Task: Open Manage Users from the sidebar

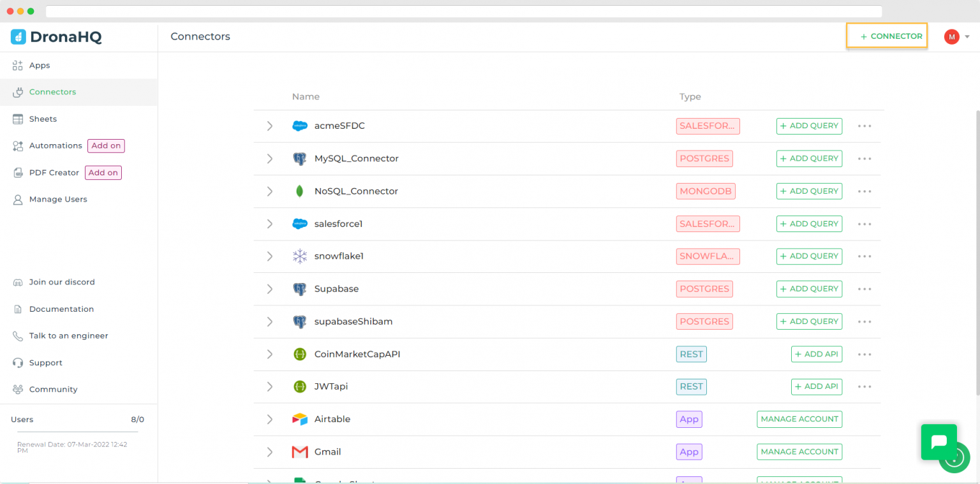Action: point(17,199)
